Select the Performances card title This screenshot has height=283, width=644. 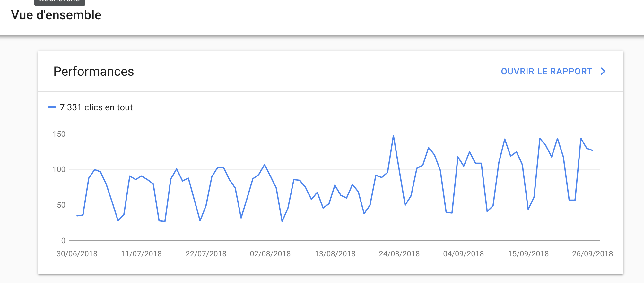93,71
